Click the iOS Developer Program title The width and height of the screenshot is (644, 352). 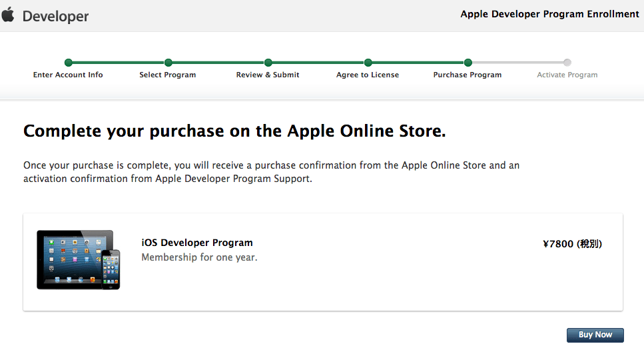coord(197,243)
